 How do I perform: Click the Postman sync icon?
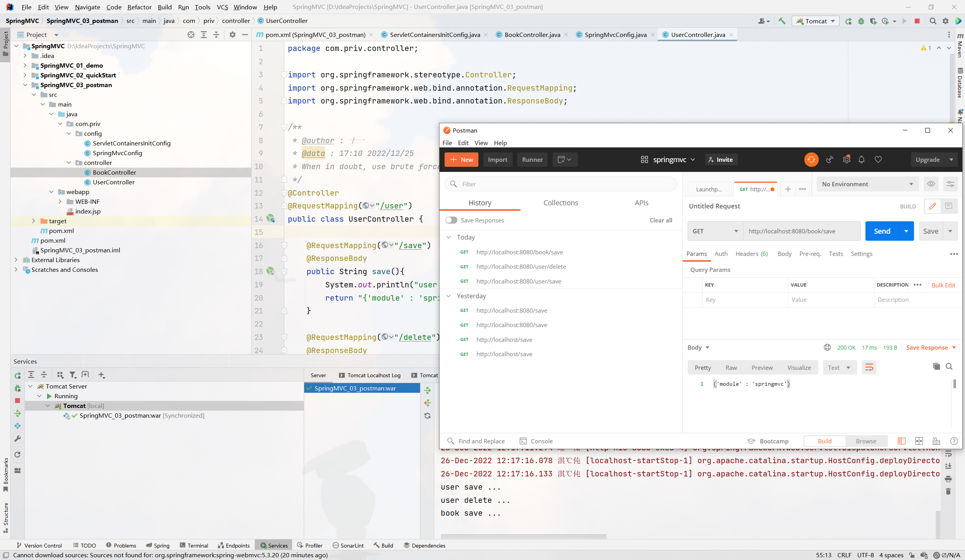coord(811,159)
